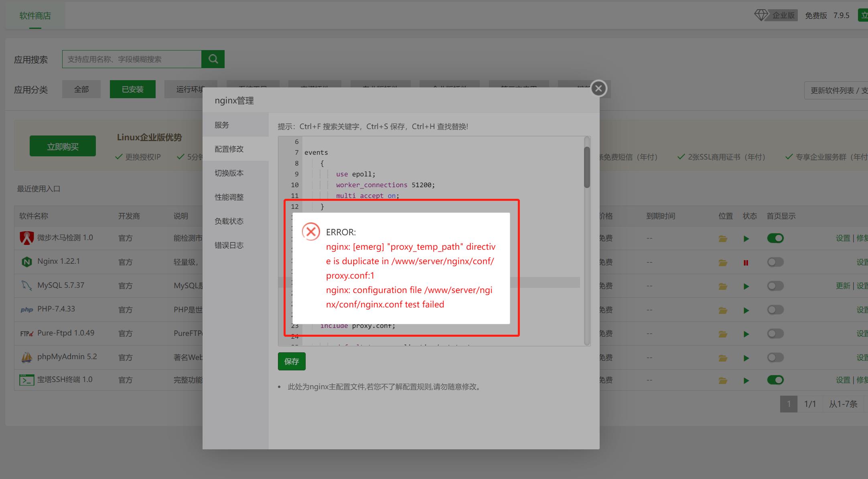
Task: Open the 性能调整 tab
Action: pyautogui.click(x=235, y=197)
